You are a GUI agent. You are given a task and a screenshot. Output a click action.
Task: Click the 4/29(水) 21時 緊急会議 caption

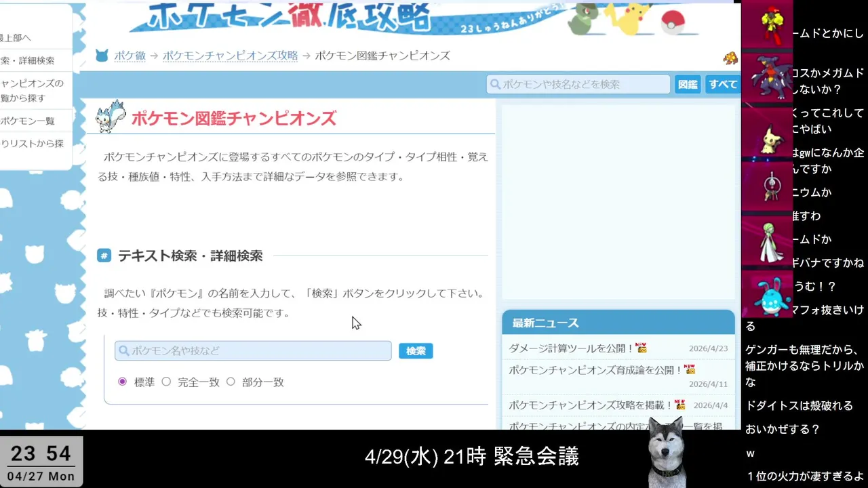coord(471,457)
